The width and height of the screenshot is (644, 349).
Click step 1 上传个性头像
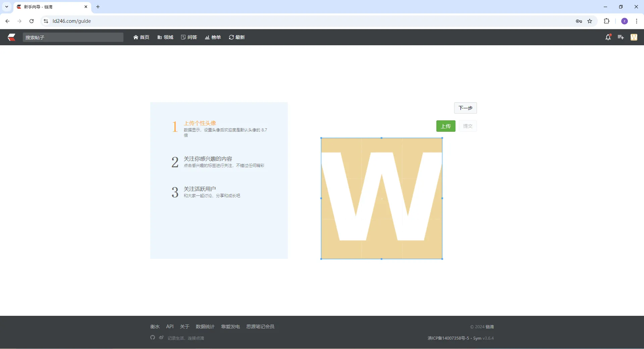tap(200, 123)
